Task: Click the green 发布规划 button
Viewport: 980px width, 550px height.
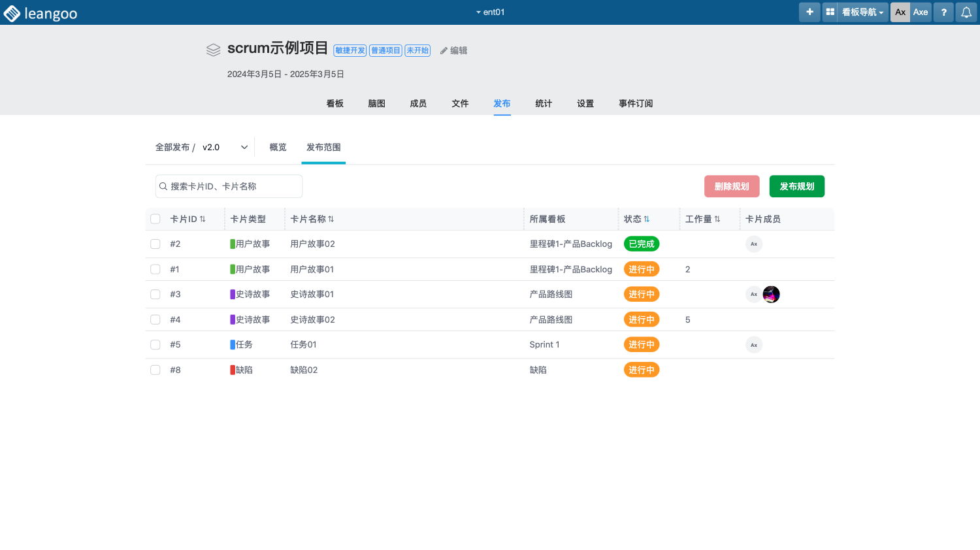Action: pyautogui.click(x=796, y=186)
